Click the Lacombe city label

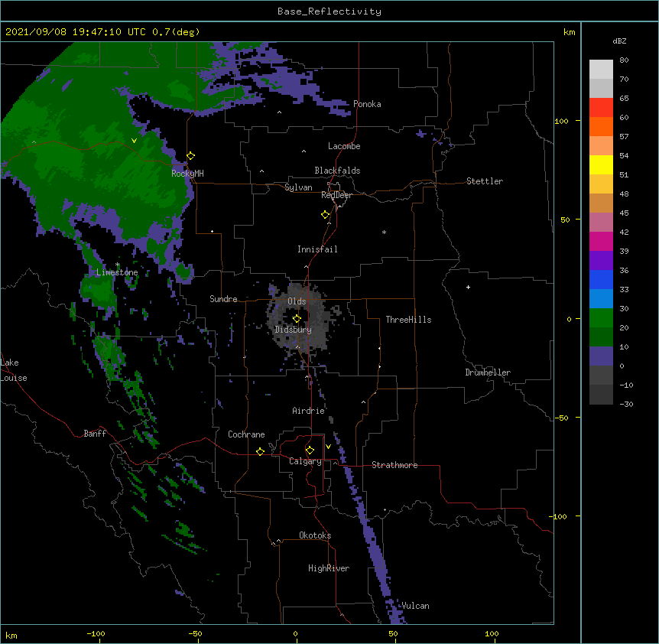(344, 146)
